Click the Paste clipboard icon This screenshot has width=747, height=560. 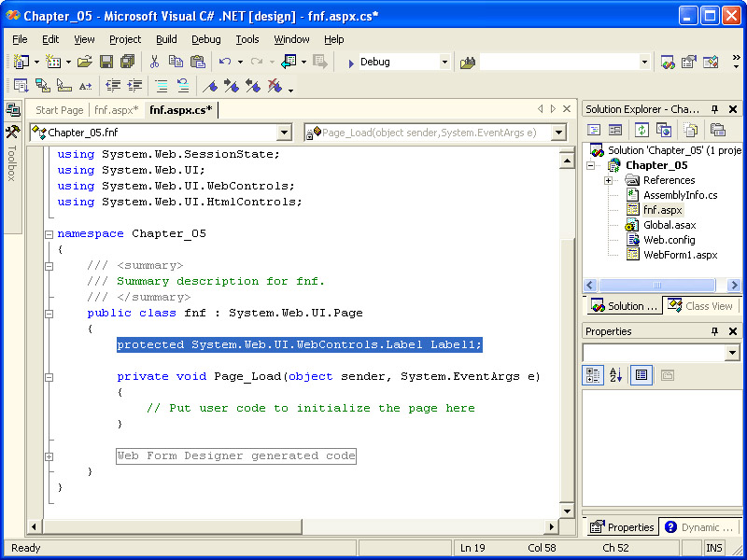197,62
